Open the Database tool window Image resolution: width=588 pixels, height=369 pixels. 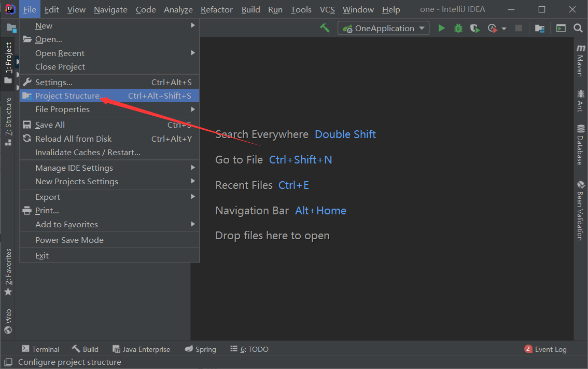pos(581,145)
